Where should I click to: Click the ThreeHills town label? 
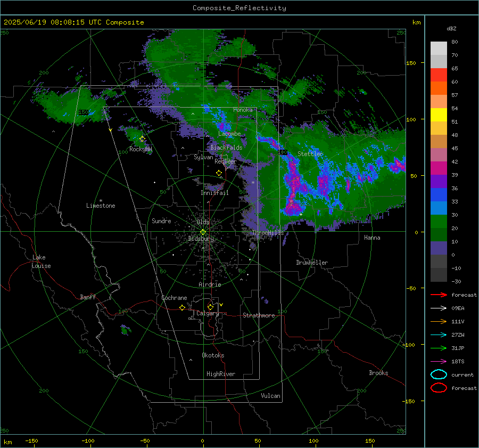click(x=268, y=233)
